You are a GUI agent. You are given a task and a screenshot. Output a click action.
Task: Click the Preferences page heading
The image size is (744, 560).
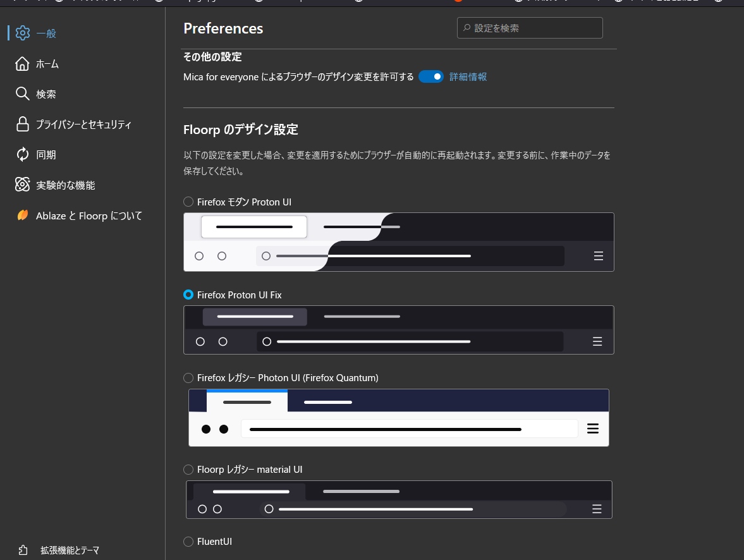223,28
